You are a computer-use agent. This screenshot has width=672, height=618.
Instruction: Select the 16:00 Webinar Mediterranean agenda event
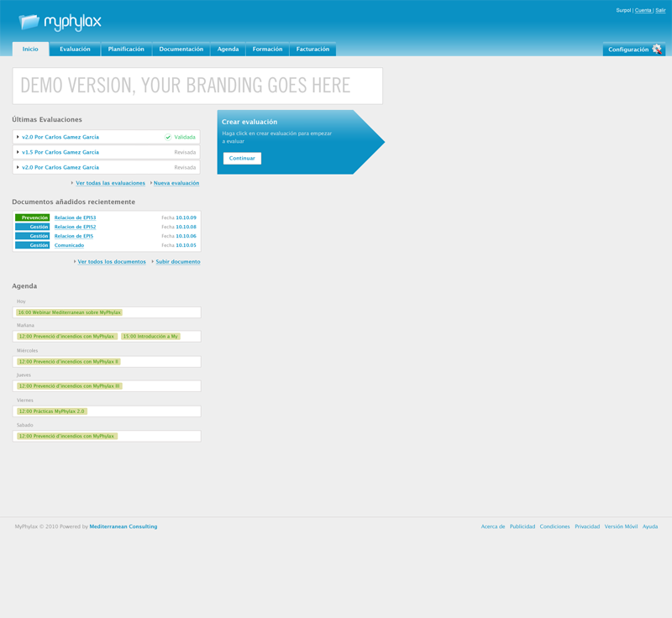click(x=70, y=312)
